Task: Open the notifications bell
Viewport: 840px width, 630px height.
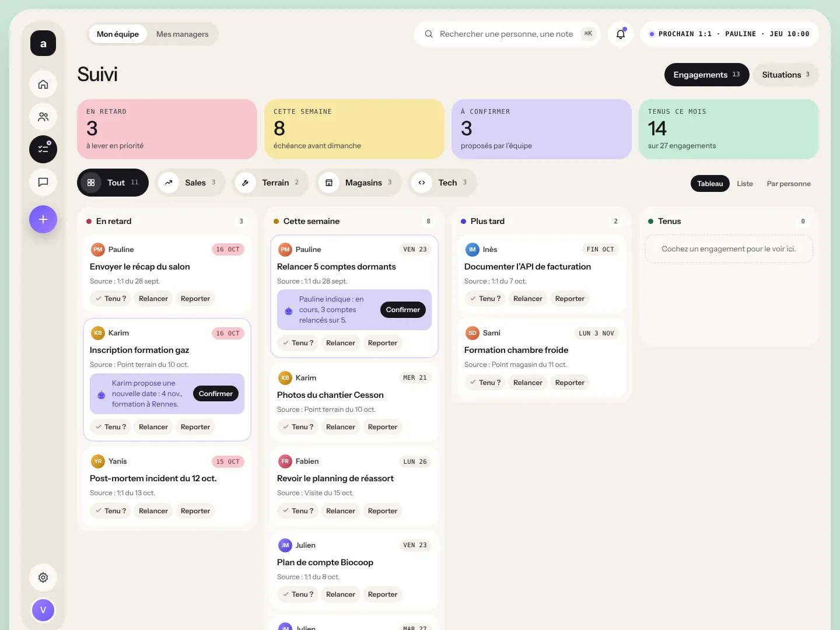Action: [x=621, y=34]
